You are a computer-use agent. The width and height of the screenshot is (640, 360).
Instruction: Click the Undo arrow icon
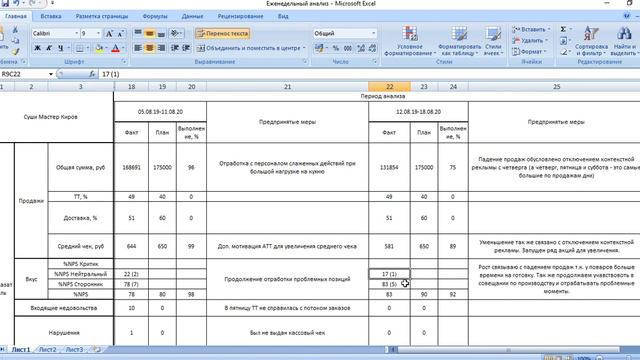(x=16, y=3)
